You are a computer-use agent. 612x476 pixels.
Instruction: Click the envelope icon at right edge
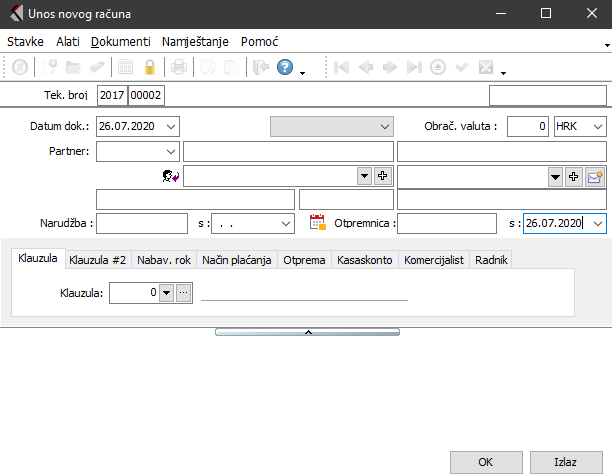596,176
